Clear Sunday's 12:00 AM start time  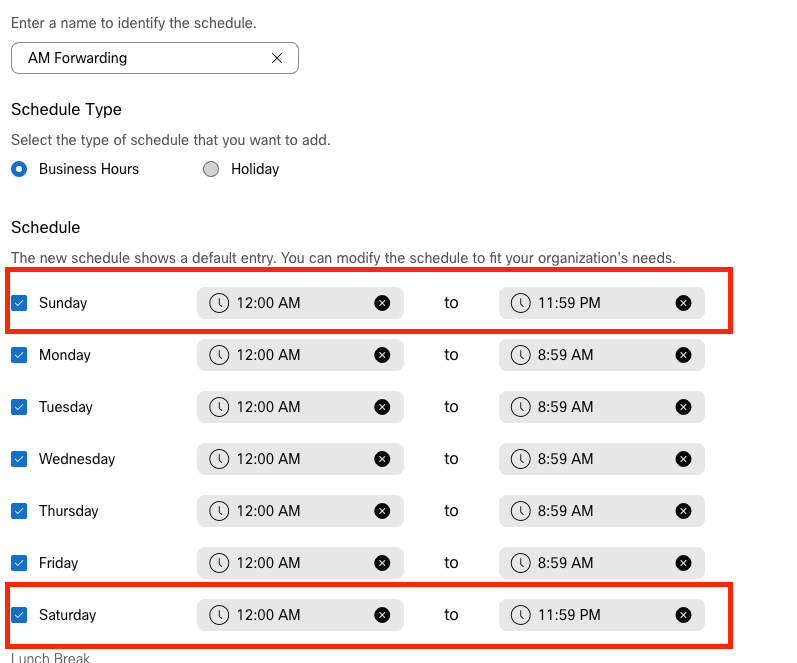click(382, 303)
